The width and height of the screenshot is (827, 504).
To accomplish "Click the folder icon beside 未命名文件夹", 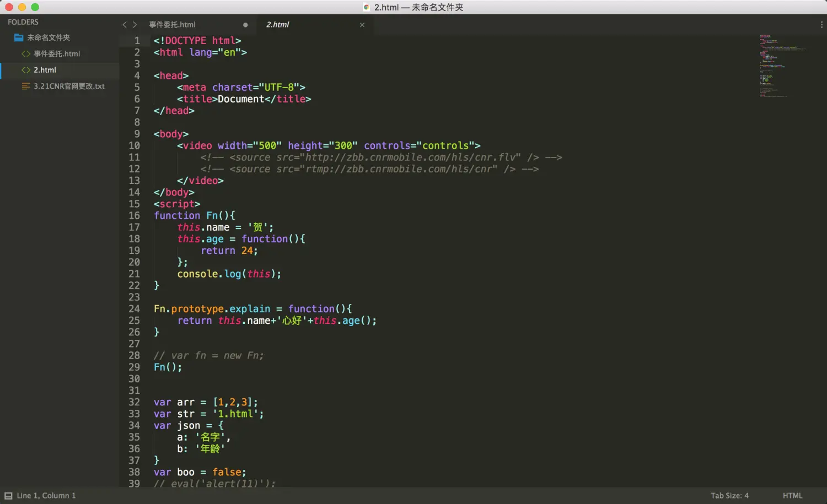I will (19, 37).
